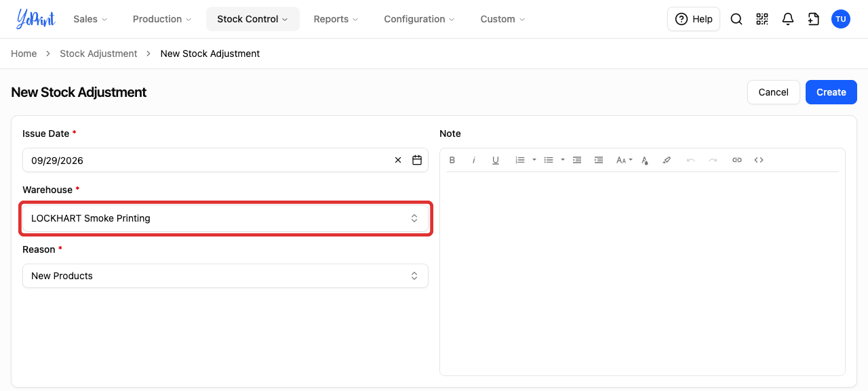Choose the highlight marker tool
This screenshot has height=391, width=868.
[667, 160]
